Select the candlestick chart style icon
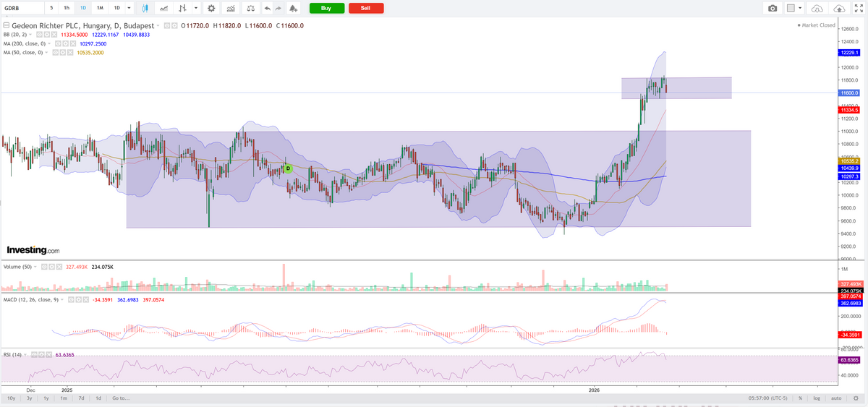Image resolution: width=868 pixels, height=407 pixels. point(145,8)
